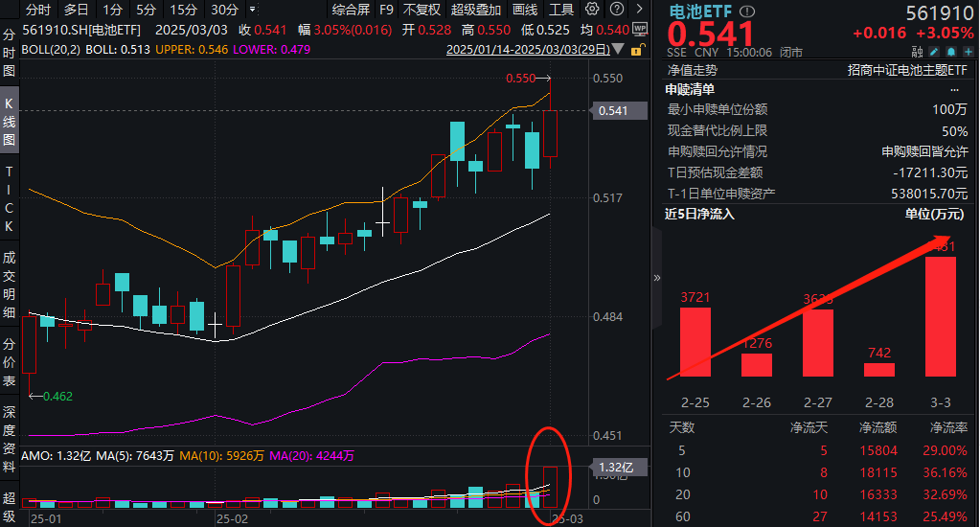Click 申购赎回允许情况 row

click(817, 151)
